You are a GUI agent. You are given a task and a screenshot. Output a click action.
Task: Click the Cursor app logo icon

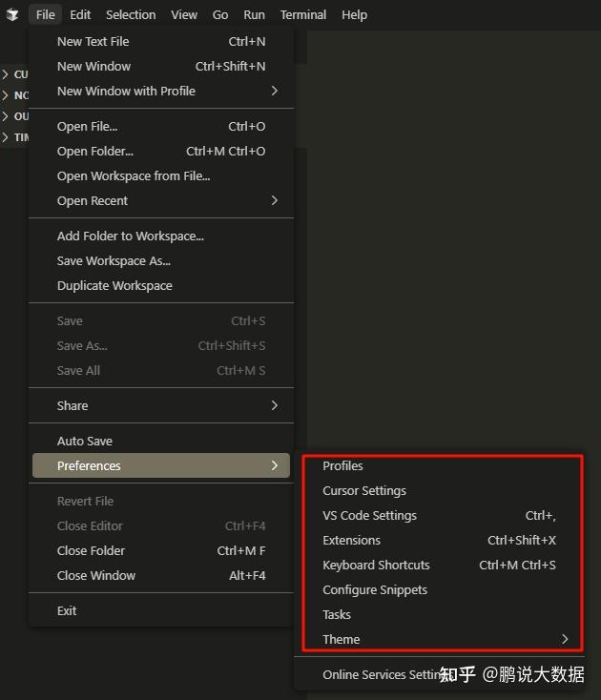coord(12,15)
